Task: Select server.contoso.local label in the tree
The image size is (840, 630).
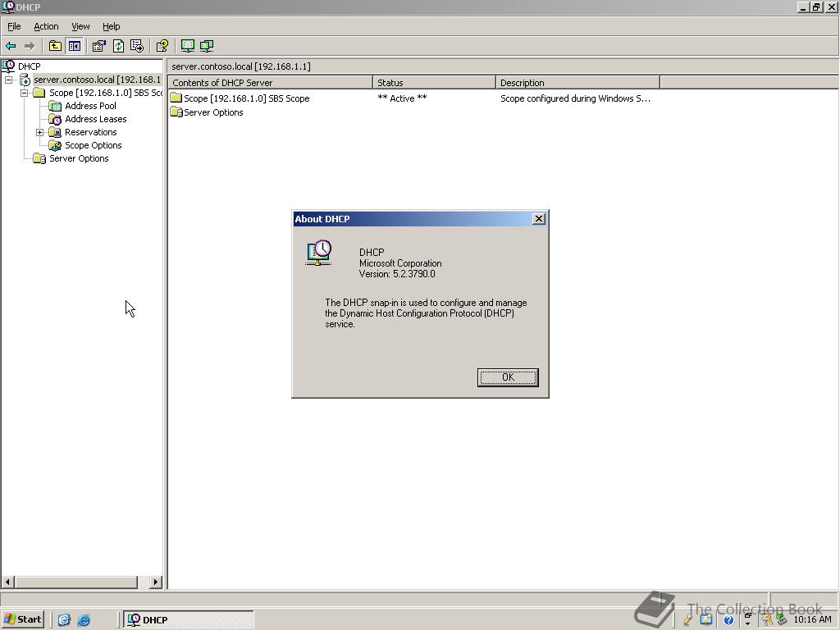Action: click(97, 80)
